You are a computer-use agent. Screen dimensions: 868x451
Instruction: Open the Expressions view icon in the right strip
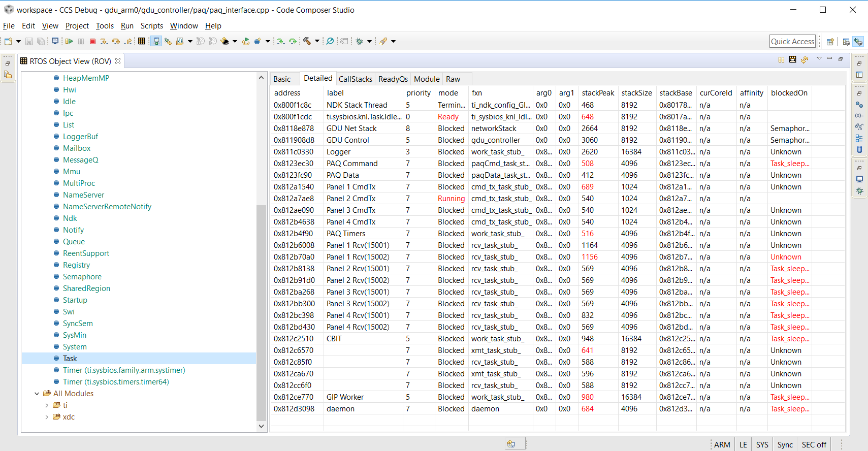tap(859, 126)
